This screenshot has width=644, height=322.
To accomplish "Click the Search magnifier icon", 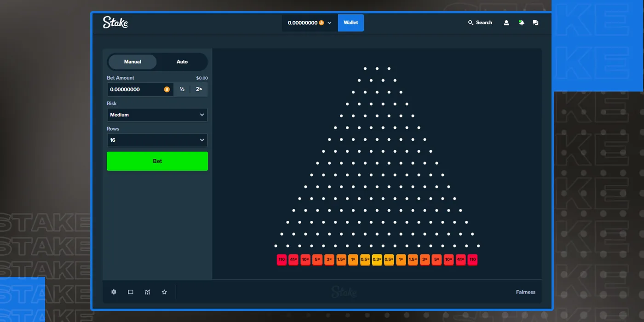I will point(471,23).
